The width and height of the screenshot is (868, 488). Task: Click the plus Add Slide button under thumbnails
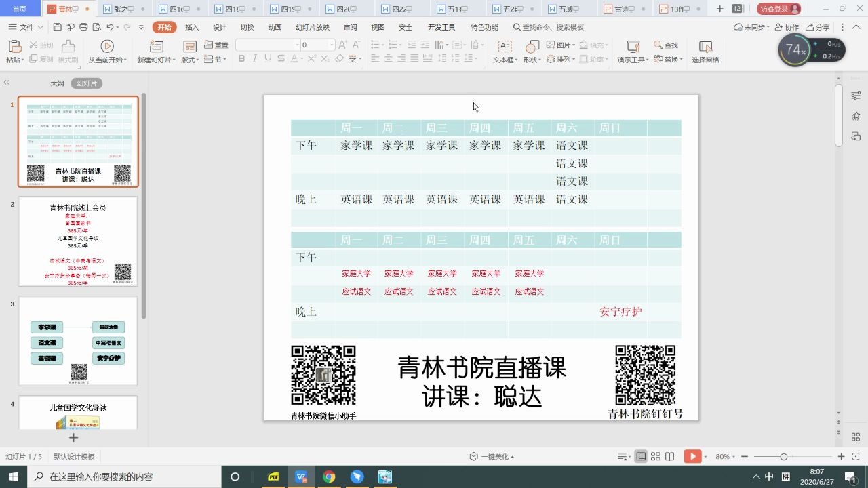74,438
